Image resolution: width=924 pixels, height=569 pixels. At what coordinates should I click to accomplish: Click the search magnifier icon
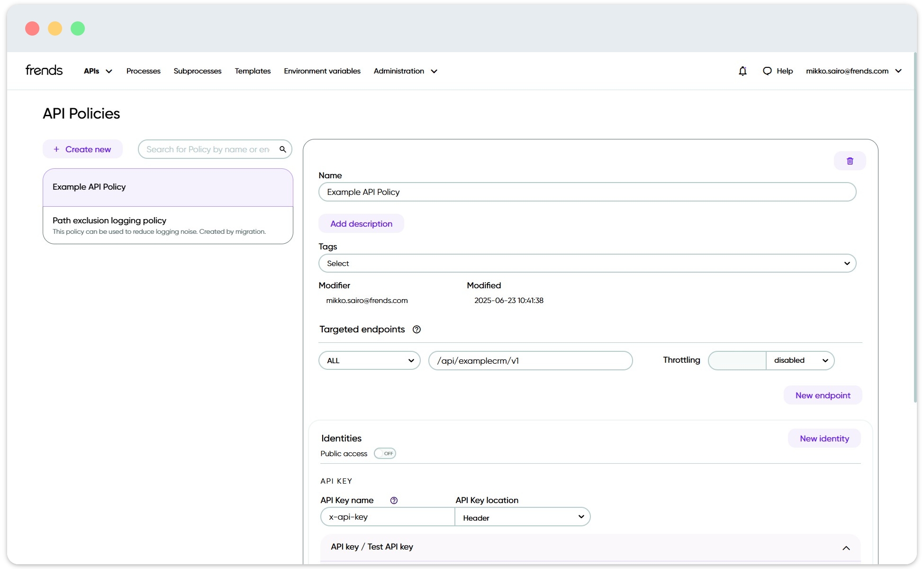tap(283, 149)
